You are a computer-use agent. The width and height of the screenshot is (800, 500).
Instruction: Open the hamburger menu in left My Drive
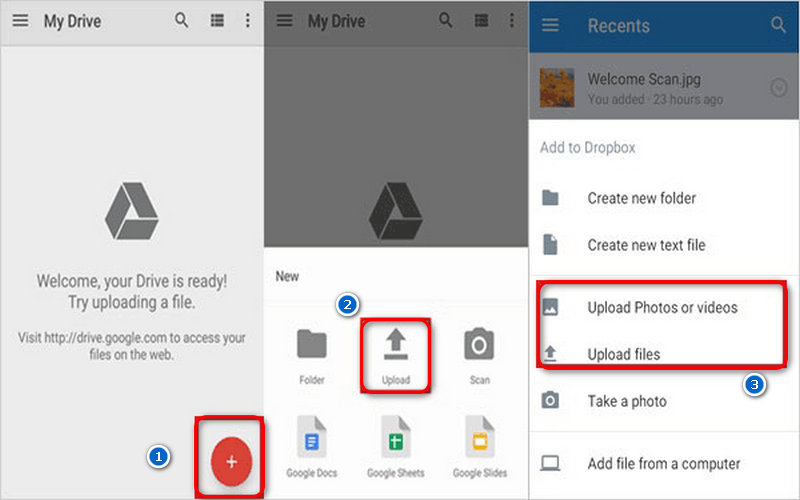coord(20,21)
